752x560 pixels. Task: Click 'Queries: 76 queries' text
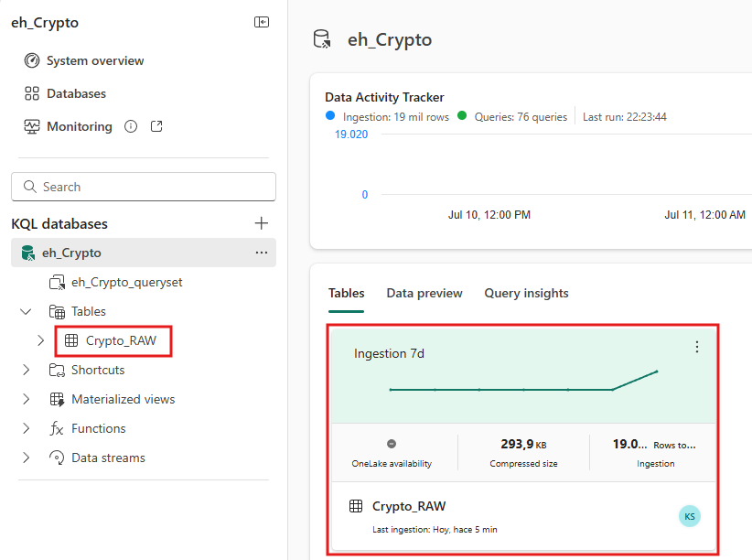coord(521,117)
